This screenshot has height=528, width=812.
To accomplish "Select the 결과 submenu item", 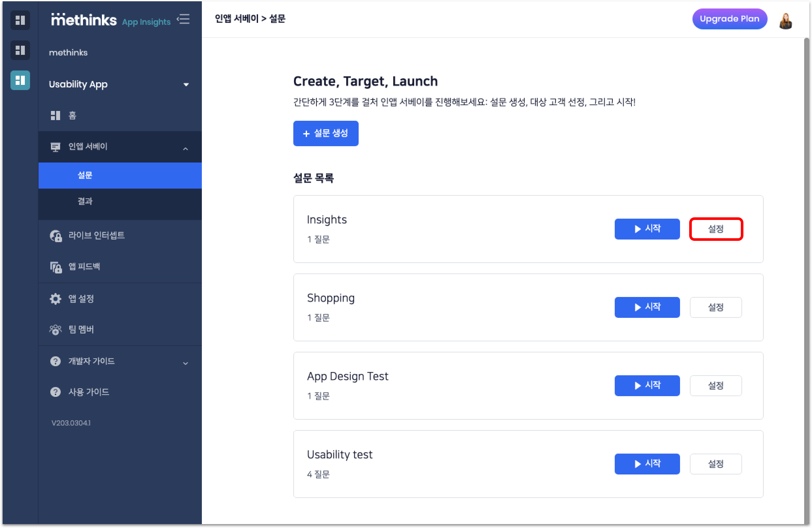I will [85, 201].
